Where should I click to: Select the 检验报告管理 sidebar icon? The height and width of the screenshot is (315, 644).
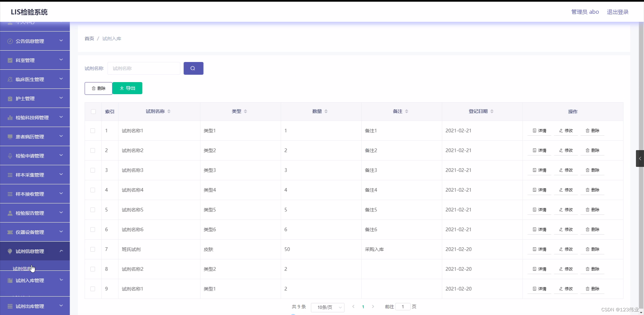click(x=10, y=213)
